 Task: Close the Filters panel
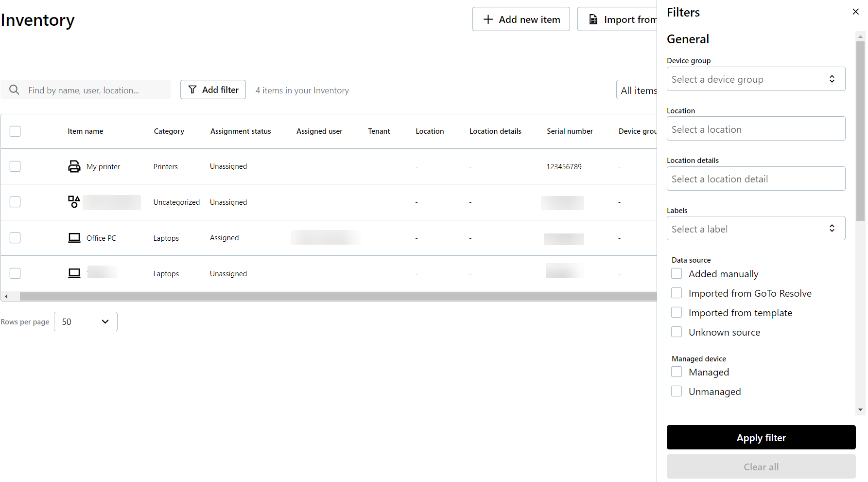tap(855, 12)
